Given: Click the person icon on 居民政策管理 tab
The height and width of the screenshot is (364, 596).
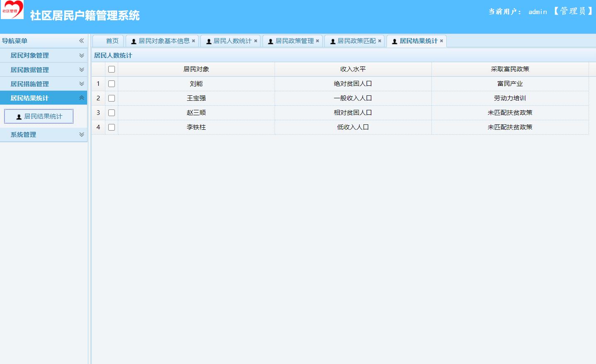Looking at the screenshot, I should [271, 41].
